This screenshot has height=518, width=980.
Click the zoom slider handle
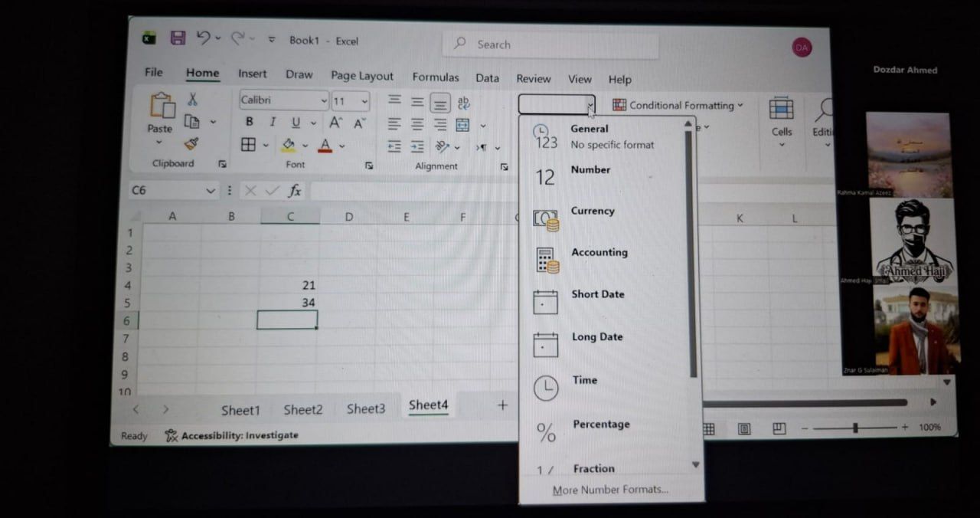(x=855, y=427)
